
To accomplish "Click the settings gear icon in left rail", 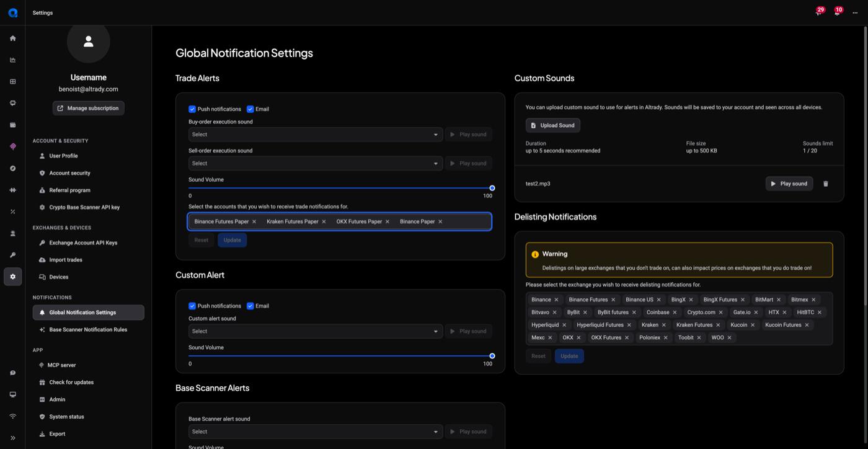I will coord(12,277).
